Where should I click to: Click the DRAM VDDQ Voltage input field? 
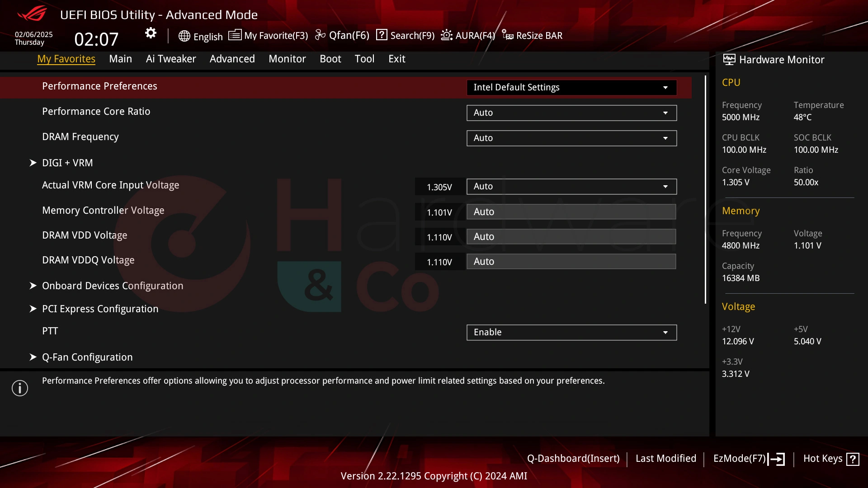coord(571,261)
